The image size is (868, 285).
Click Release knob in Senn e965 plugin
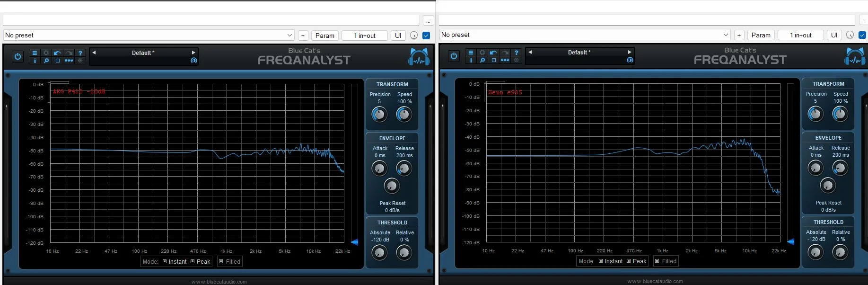tap(840, 168)
